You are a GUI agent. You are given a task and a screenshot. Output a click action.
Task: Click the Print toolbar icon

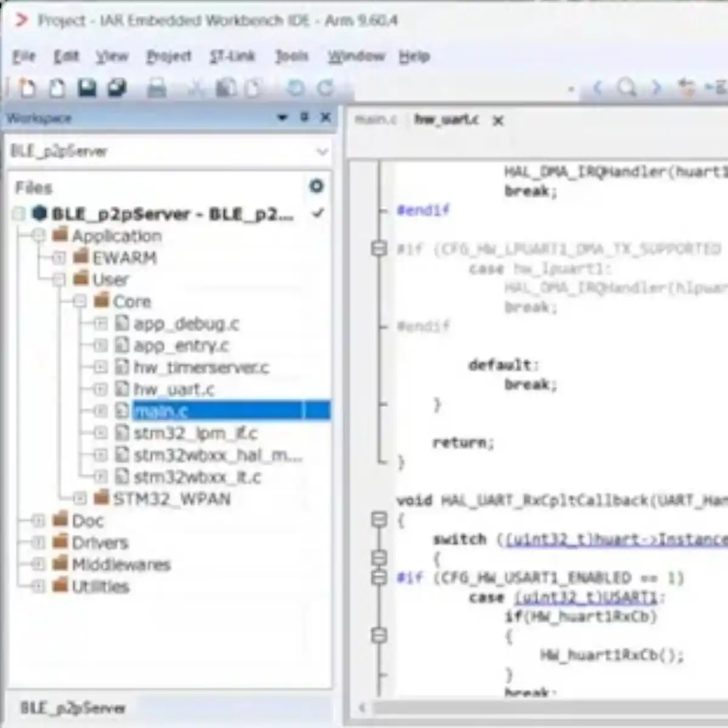click(157, 89)
